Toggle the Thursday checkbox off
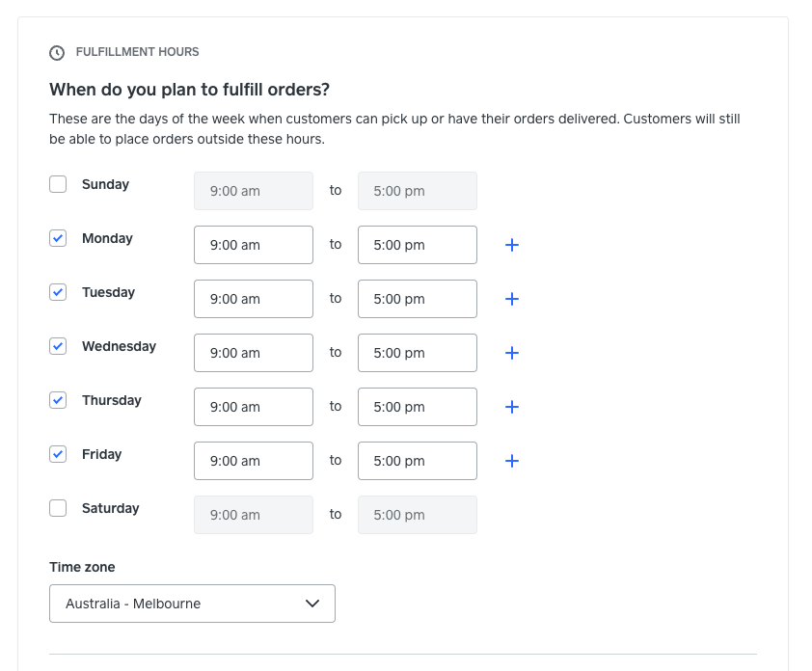Image resolution: width=812 pixels, height=671 pixels. [x=58, y=400]
